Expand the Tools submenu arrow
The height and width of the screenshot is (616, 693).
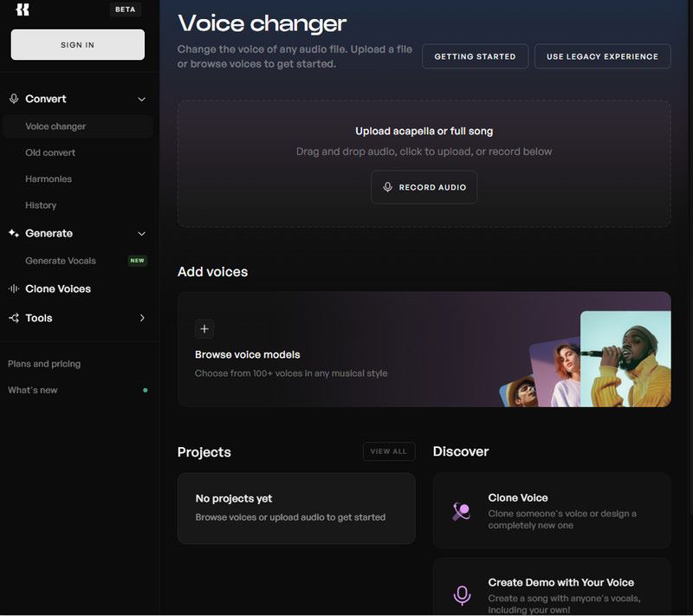click(142, 318)
